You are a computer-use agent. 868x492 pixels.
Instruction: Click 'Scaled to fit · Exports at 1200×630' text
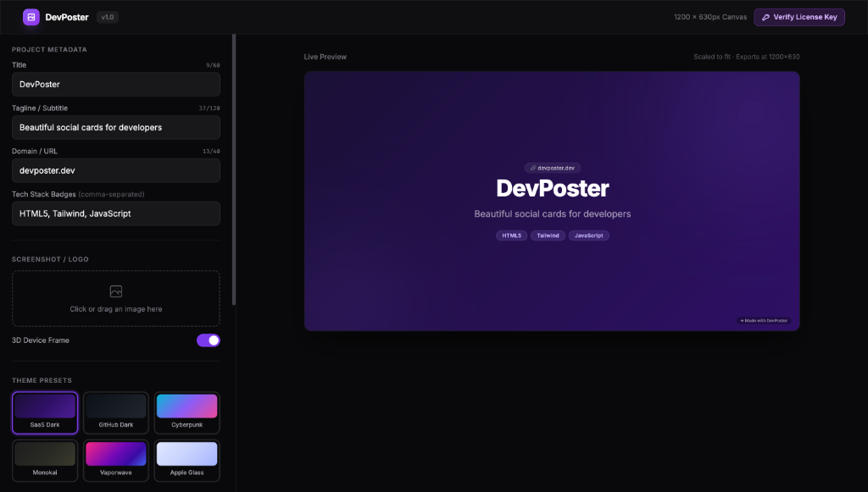pos(746,57)
